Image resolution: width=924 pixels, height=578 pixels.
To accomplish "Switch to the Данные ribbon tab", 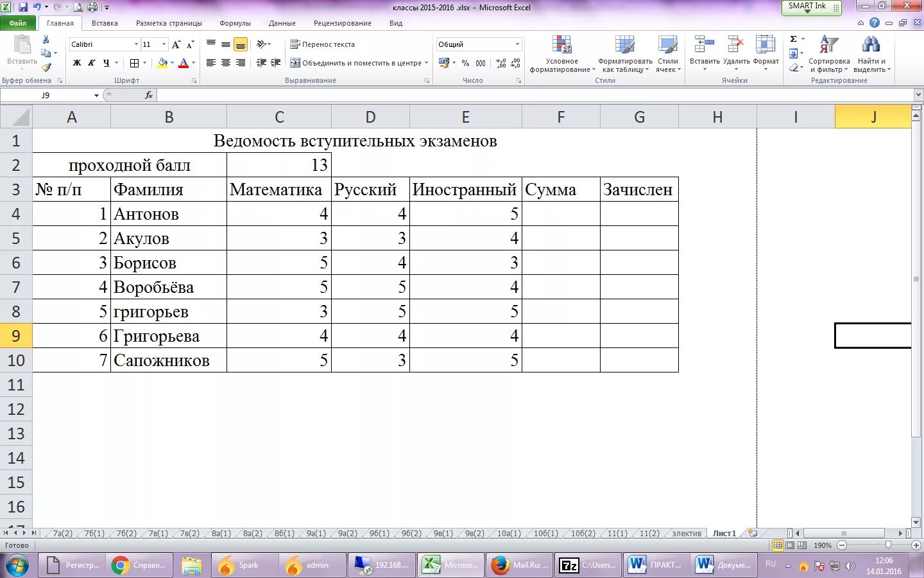I will (x=282, y=23).
